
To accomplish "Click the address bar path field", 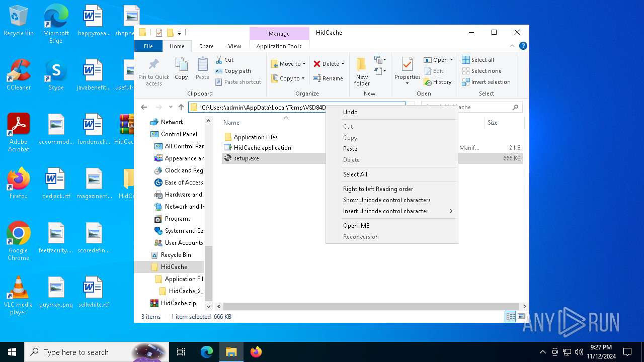I will (297, 107).
